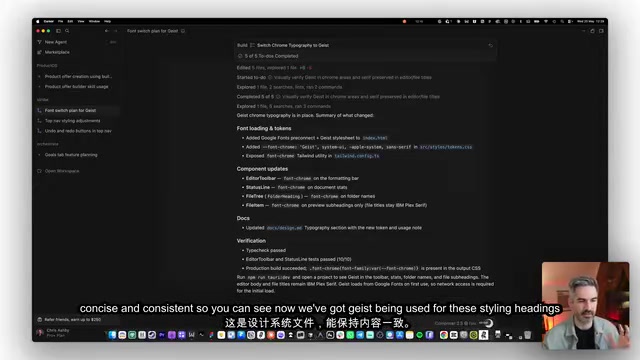
Task: Click the 'Typecheck passed' bullet
Action: click(x=266, y=250)
